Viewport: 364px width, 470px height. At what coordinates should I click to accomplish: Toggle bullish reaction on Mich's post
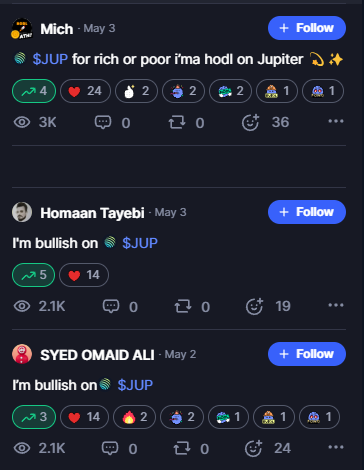click(x=34, y=91)
